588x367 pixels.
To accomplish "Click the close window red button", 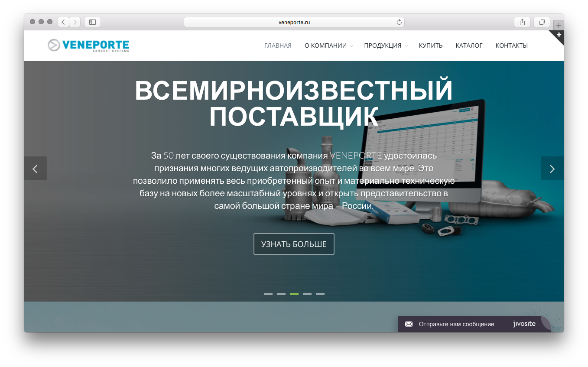I will (32, 22).
